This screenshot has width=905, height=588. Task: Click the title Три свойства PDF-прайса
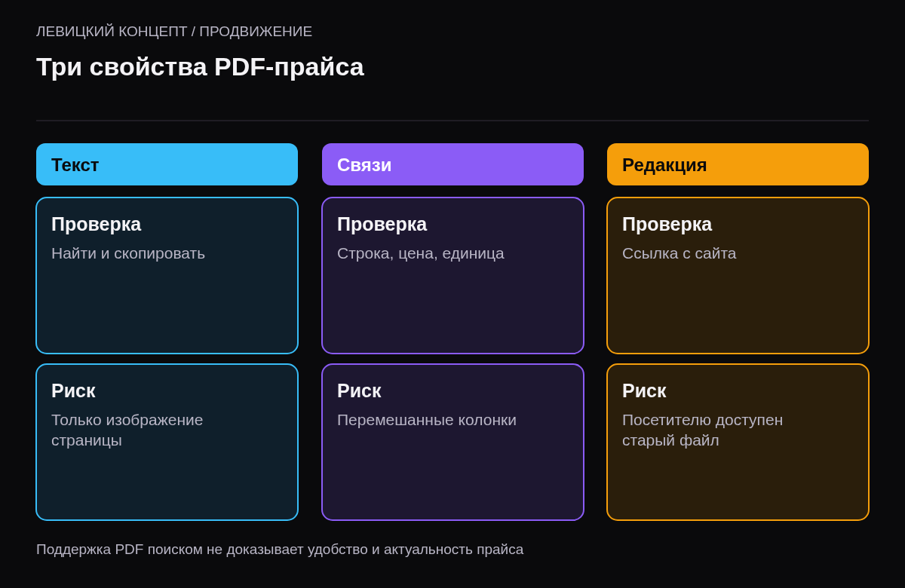coord(200,67)
